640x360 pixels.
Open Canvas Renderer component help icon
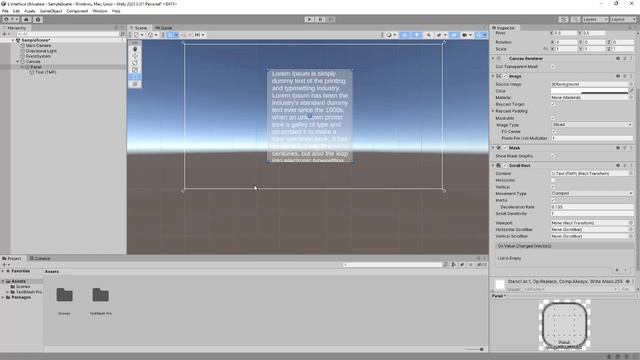tap(618, 58)
